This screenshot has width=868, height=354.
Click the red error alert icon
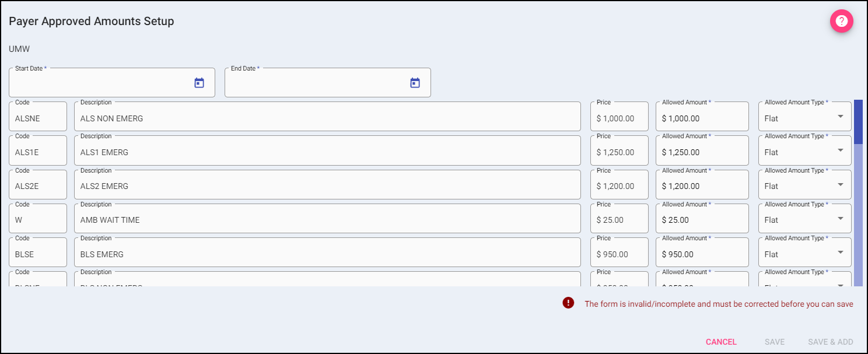click(568, 303)
